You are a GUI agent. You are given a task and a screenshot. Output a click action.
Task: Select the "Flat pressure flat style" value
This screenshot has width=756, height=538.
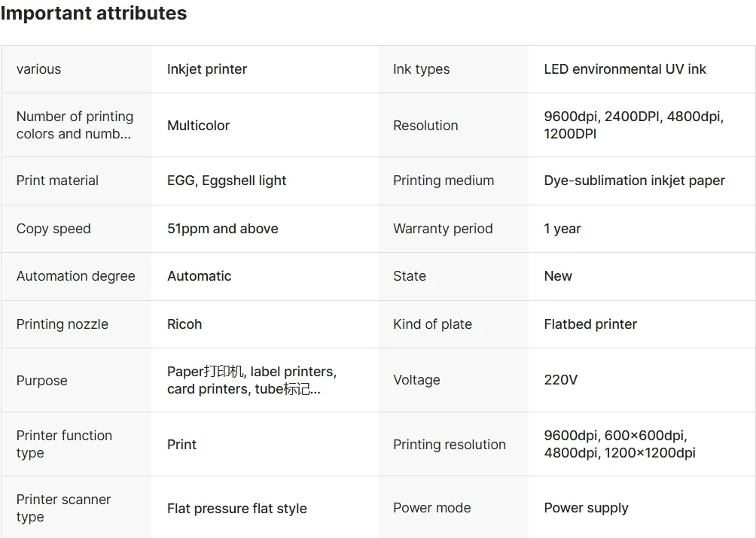(237, 509)
